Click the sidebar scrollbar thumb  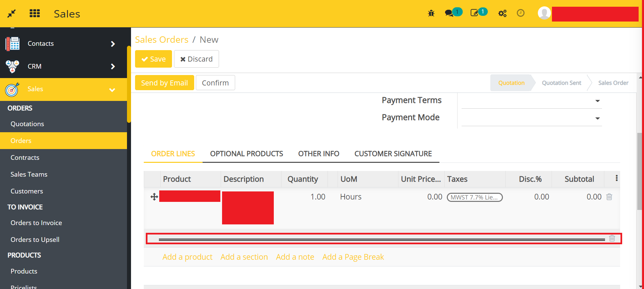click(x=129, y=84)
